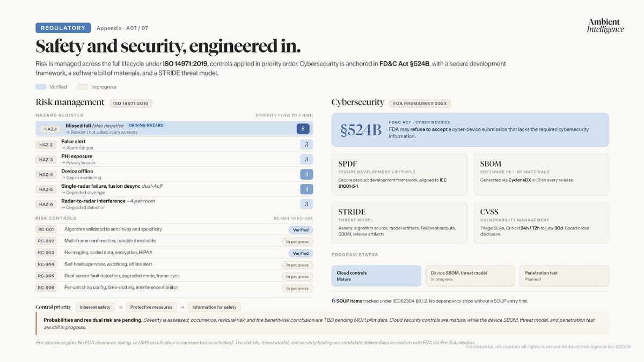Click RC-003 Verified status pill

pyautogui.click(x=301, y=253)
